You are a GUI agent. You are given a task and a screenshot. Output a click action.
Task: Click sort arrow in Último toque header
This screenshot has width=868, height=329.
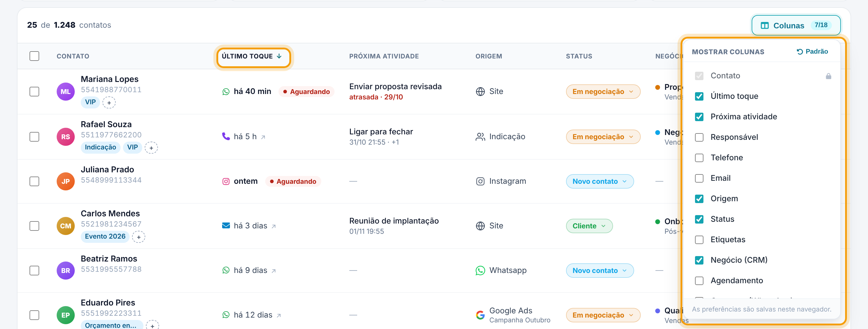(279, 56)
